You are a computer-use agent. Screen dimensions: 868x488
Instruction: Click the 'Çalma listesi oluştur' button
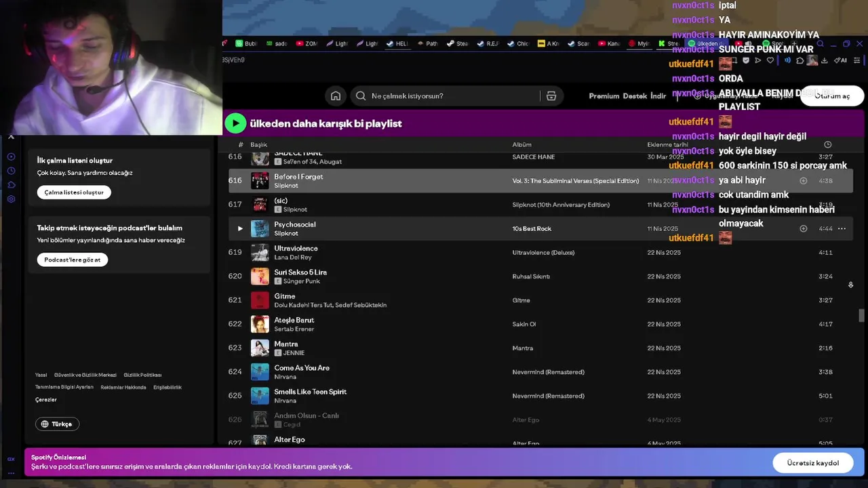74,192
